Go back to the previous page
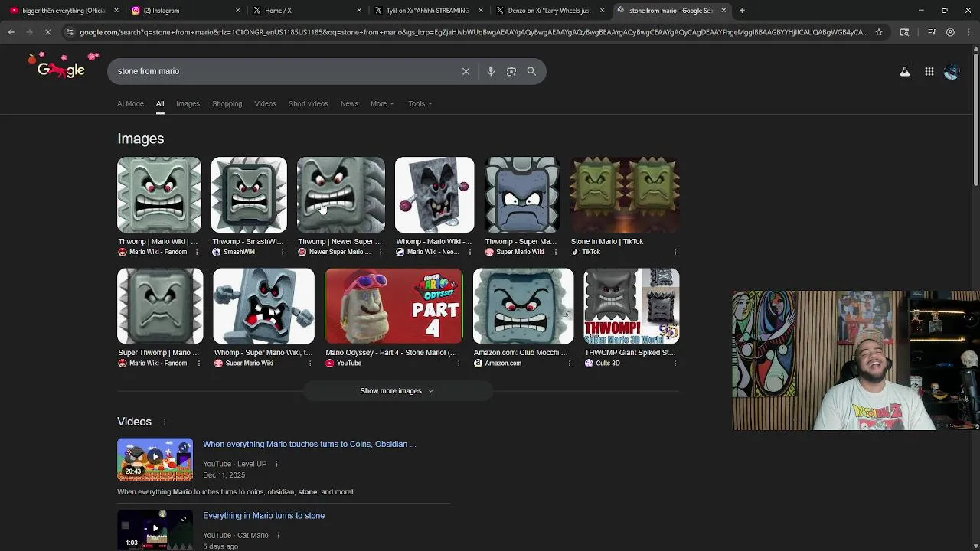This screenshot has height=551, width=980. tap(11, 32)
